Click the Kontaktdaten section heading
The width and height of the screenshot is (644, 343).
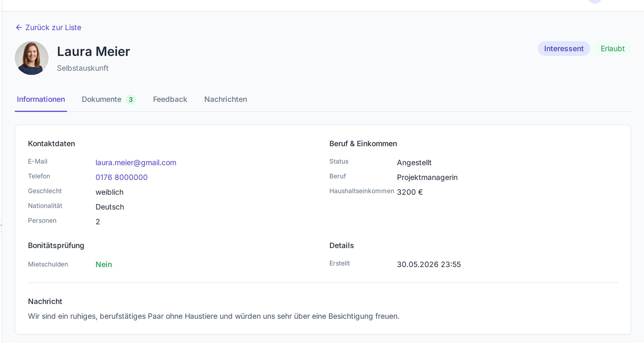[x=52, y=144]
